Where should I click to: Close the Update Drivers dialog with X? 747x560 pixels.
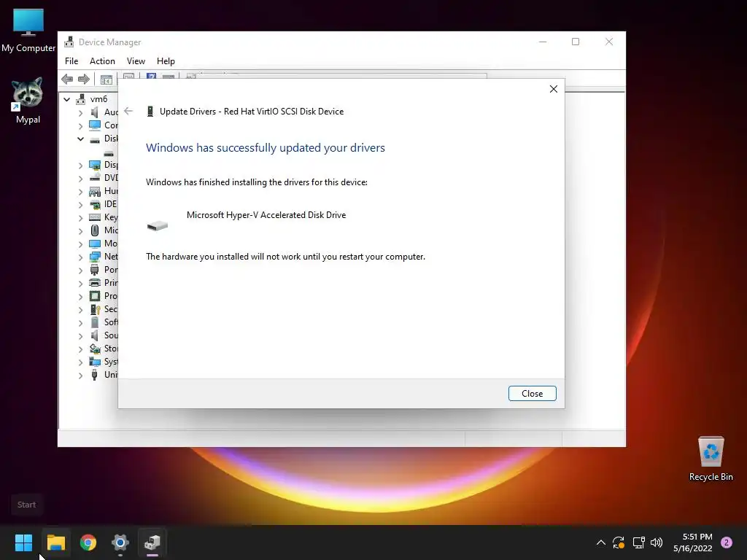click(554, 89)
